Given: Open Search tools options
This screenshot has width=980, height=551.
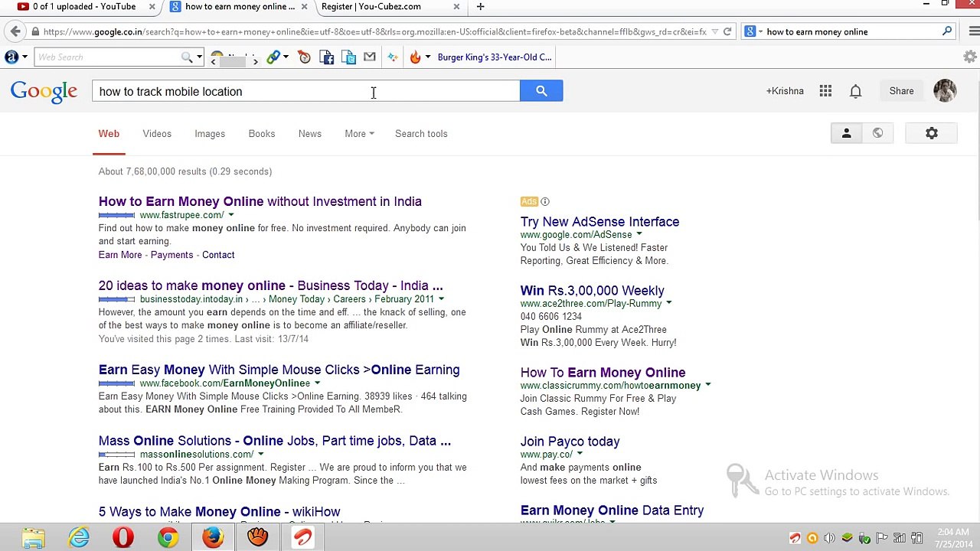Looking at the screenshot, I should pyautogui.click(x=421, y=134).
